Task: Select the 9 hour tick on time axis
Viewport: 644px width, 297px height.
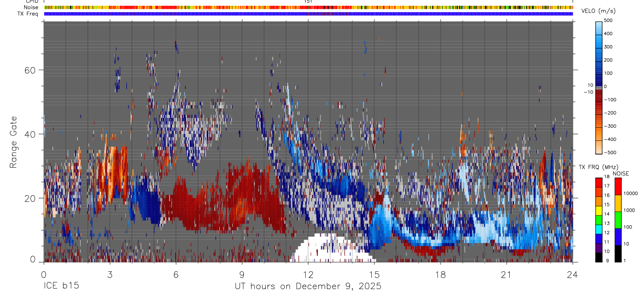Action: (242, 274)
